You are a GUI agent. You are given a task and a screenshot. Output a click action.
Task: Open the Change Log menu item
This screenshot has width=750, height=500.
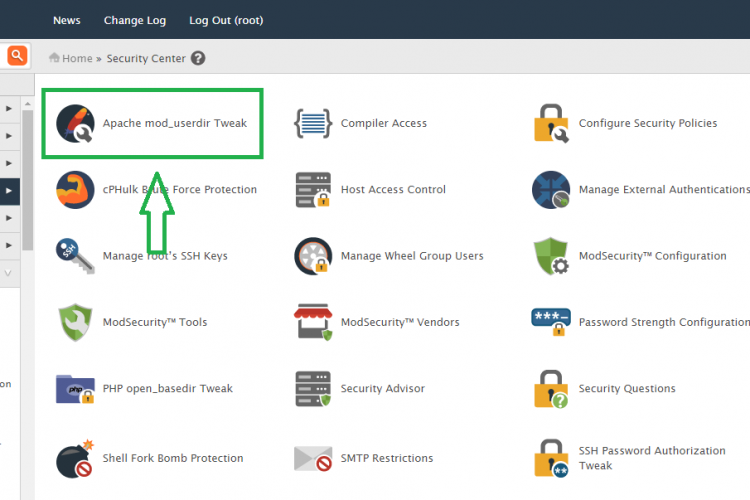135,20
